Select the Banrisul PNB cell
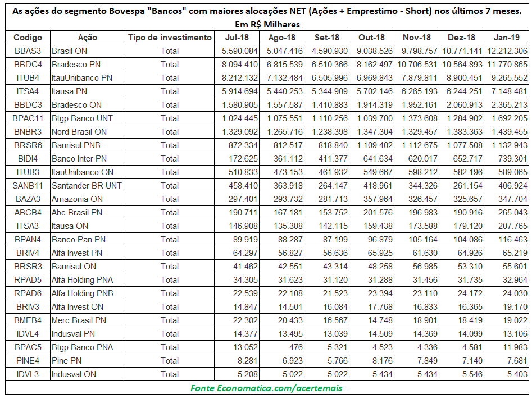Screen dimensions: 532x399 [88, 145]
